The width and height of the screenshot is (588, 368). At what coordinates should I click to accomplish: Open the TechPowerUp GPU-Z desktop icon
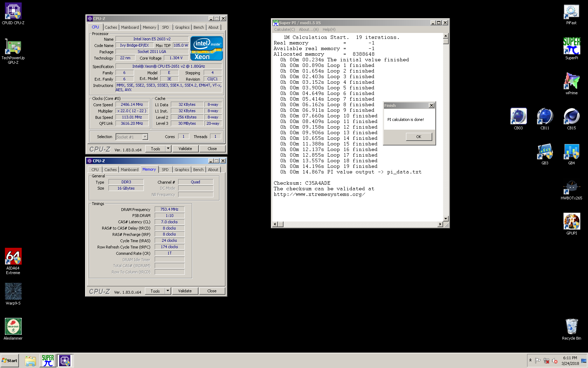13,51
